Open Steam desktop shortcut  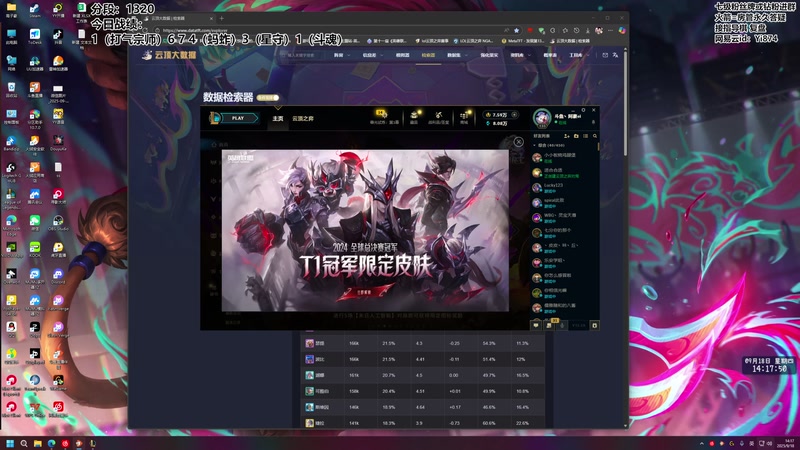click(x=35, y=10)
